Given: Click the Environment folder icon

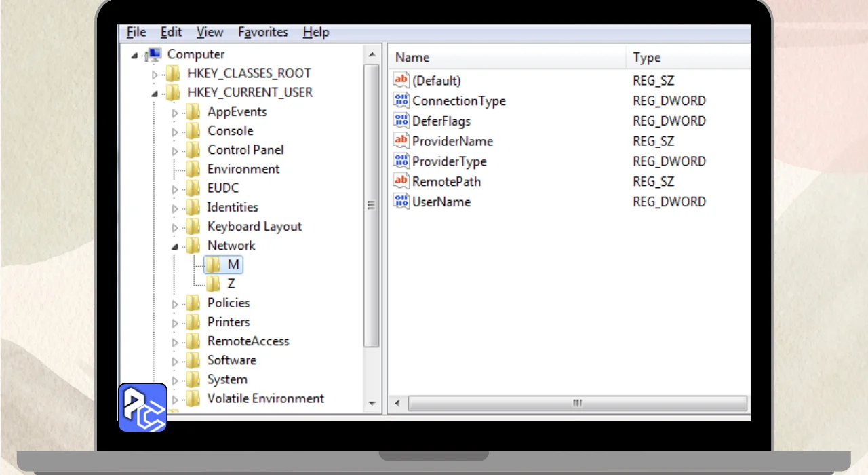Looking at the screenshot, I should (193, 169).
